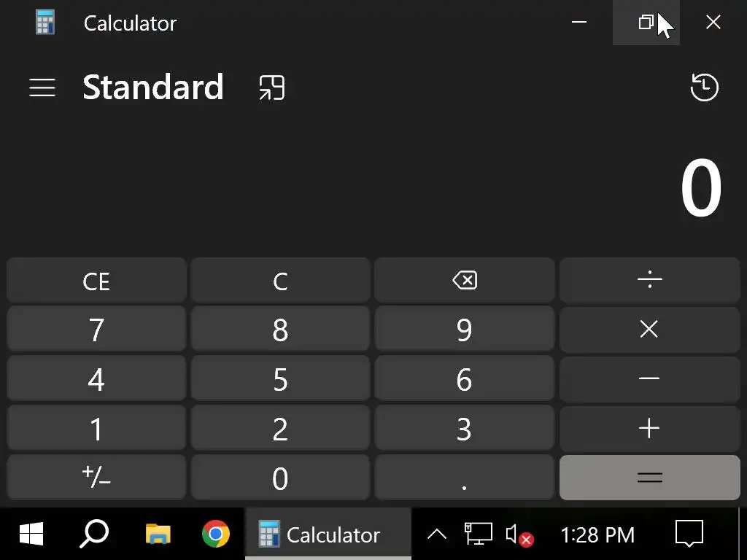
Task: Toggle Keep on top mode
Action: [x=272, y=87]
